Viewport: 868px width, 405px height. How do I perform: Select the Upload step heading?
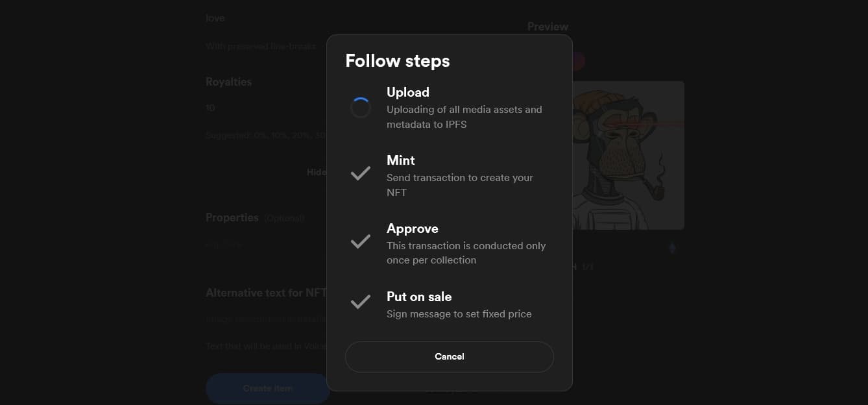pos(408,92)
